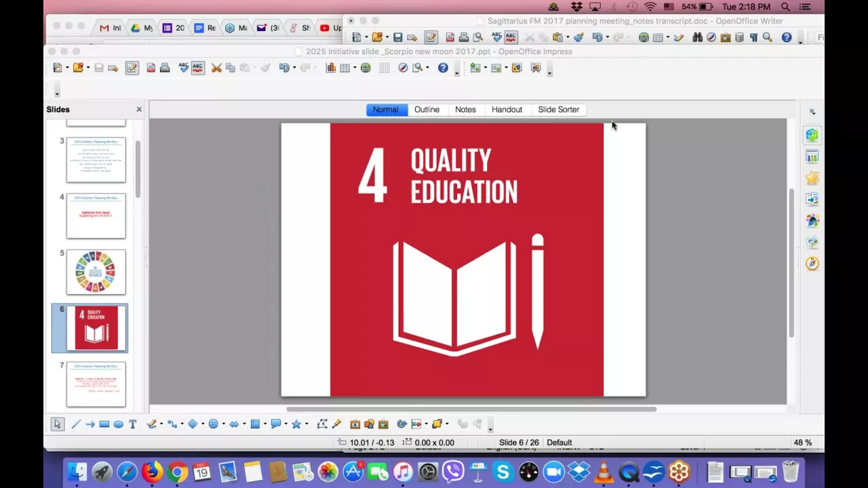Toggle Edit Points tool in drawing toolbar
The width and height of the screenshot is (868, 488).
322,424
